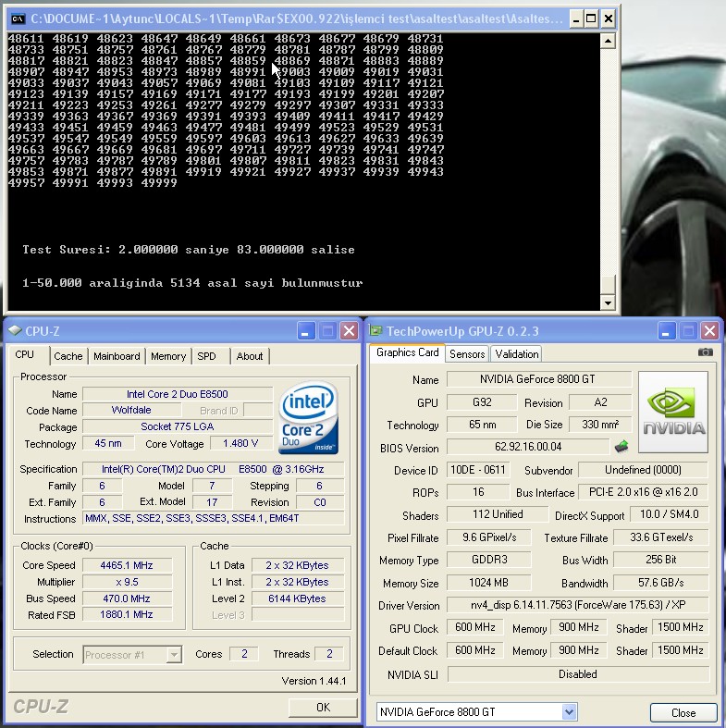726x728 pixels.
Task: Click the 1024 MB memory size value
Action: (x=489, y=583)
